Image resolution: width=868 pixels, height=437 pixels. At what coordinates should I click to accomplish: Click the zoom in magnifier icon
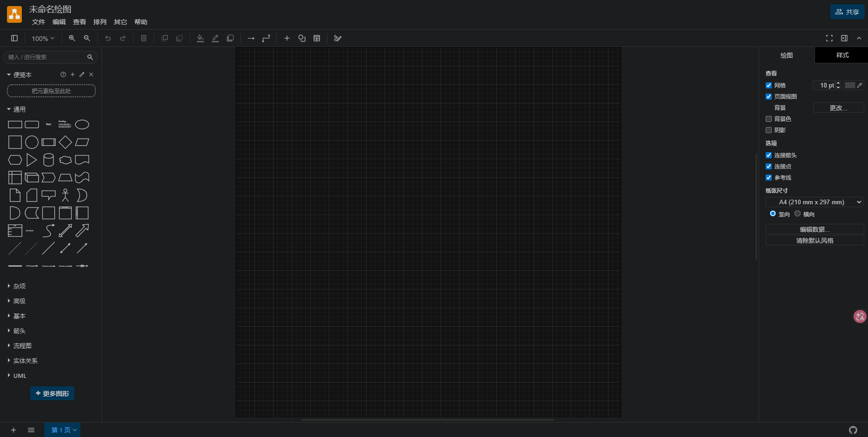coord(72,38)
